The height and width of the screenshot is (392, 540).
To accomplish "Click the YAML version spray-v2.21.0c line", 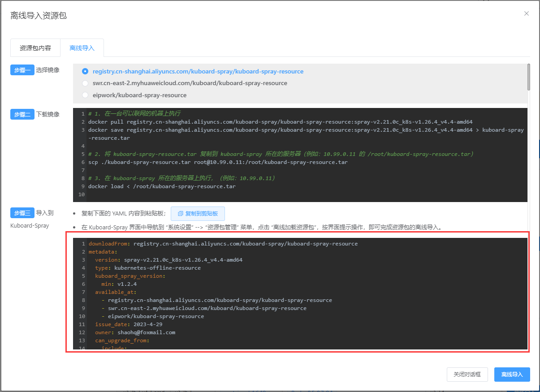I will coord(168,260).
